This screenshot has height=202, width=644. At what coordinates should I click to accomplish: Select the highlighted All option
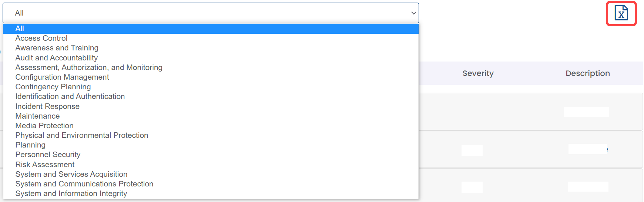[x=211, y=29]
